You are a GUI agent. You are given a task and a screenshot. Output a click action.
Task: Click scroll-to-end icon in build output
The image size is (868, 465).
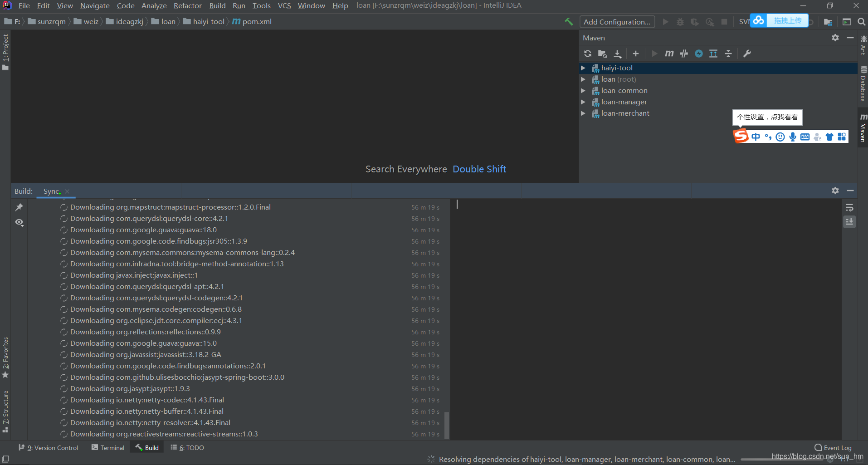pos(849,222)
